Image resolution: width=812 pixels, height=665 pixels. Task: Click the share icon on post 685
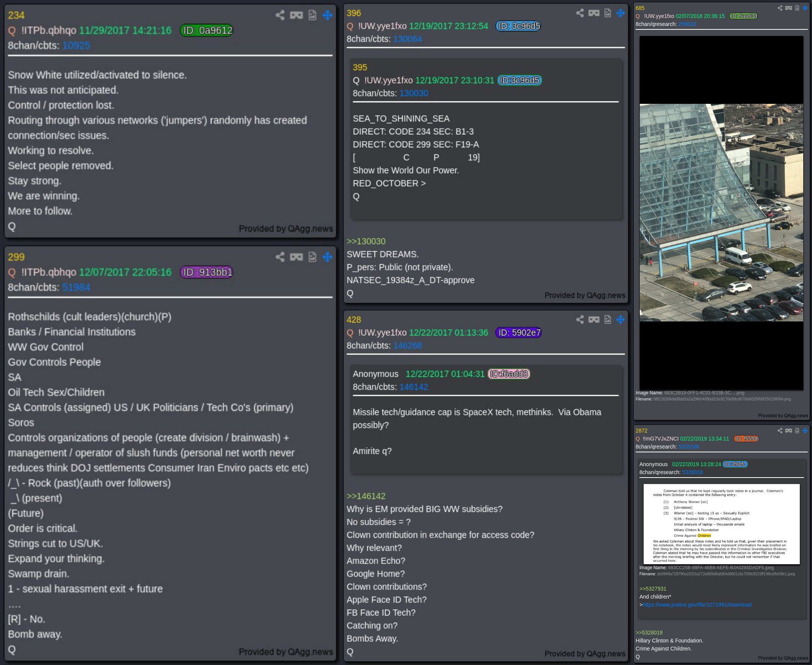780,8
